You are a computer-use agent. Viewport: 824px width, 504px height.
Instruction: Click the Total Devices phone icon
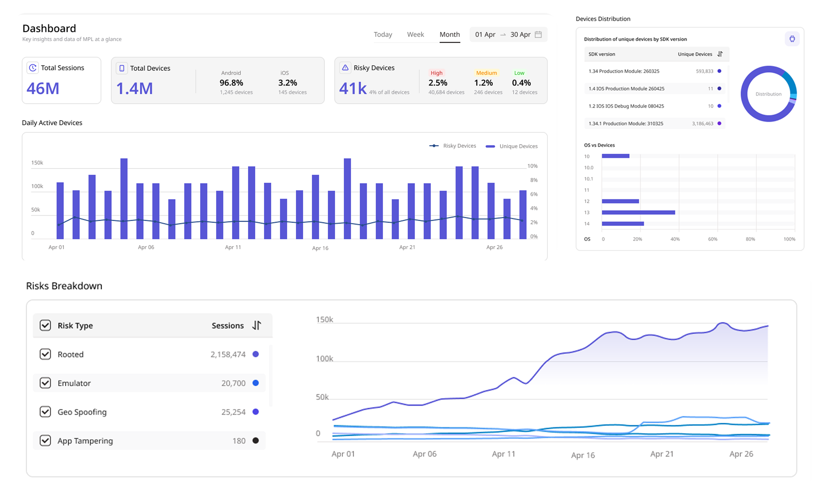point(122,68)
